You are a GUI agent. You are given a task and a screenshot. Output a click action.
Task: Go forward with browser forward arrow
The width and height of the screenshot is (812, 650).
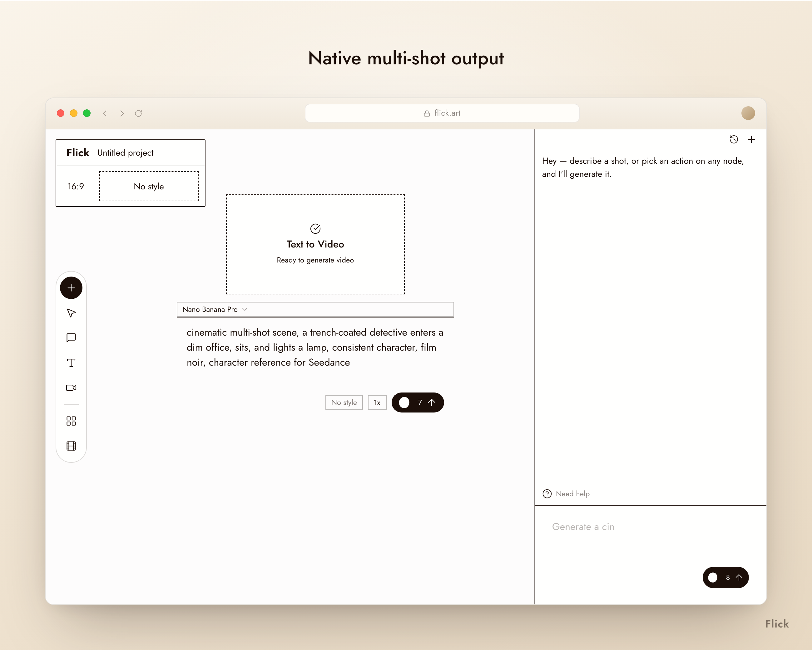(x=122, y=113)
